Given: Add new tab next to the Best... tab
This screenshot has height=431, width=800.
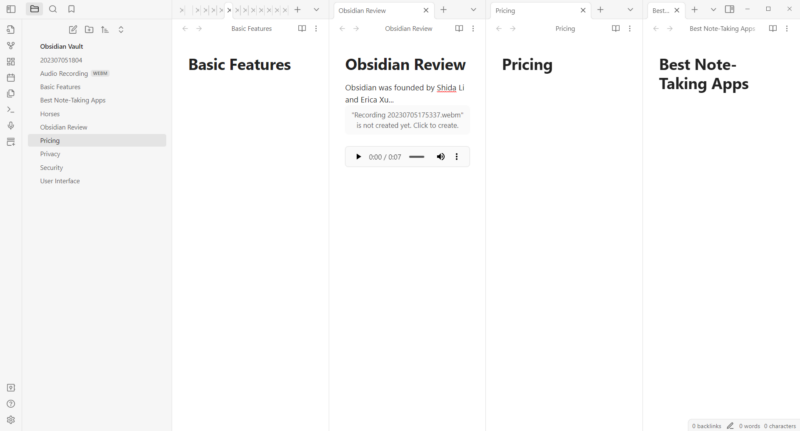Looking at the screenshot, I should coord(694,10).
